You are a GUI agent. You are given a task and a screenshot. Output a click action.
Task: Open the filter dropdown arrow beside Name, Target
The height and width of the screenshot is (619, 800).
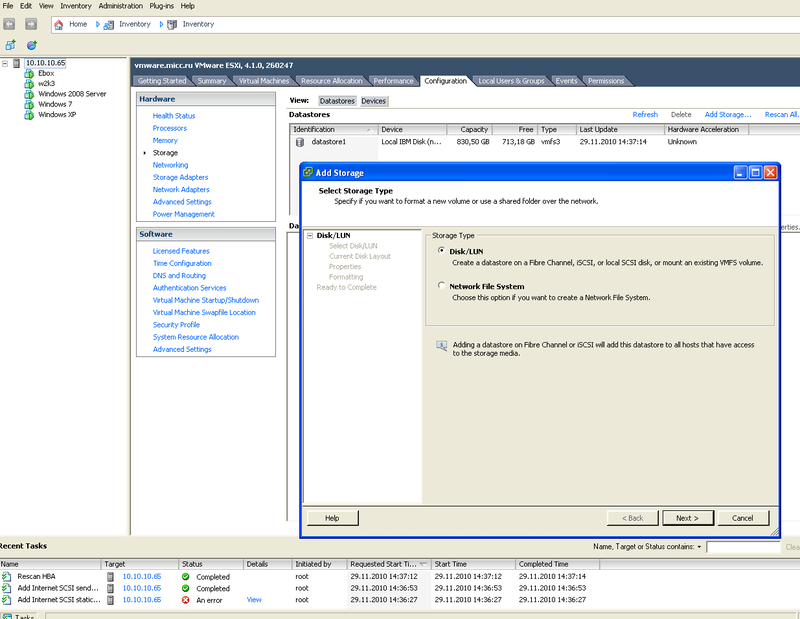[x=699, y=547]
